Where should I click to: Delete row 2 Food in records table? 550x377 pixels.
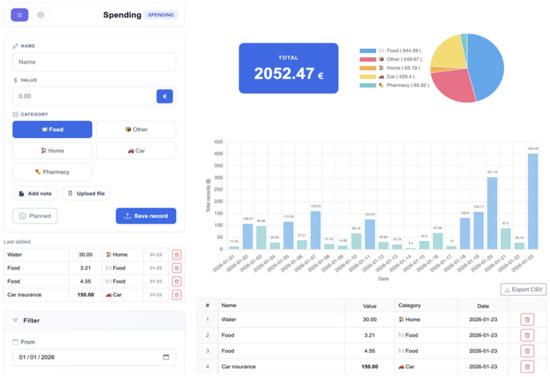tap(527, 335)
